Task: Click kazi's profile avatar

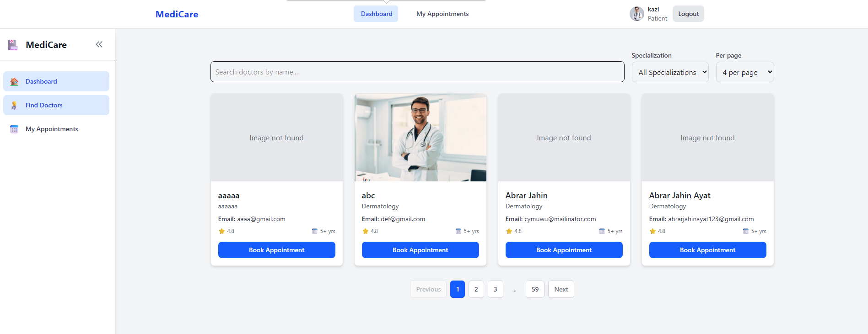Action: 637,14
